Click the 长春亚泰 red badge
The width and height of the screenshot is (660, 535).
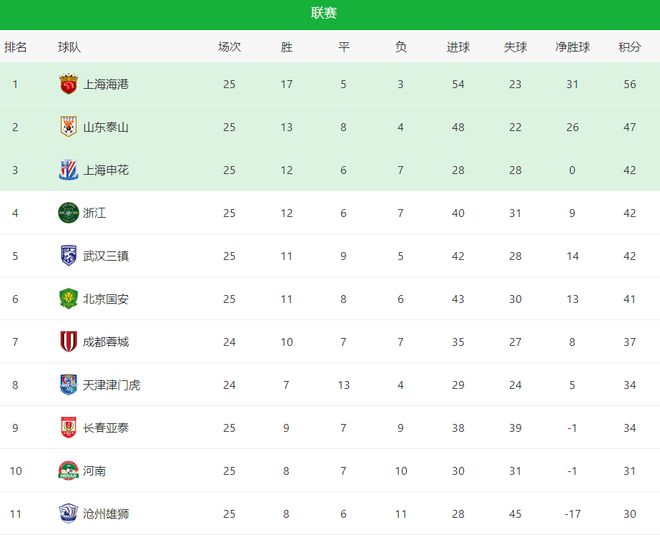click(68, 428)
